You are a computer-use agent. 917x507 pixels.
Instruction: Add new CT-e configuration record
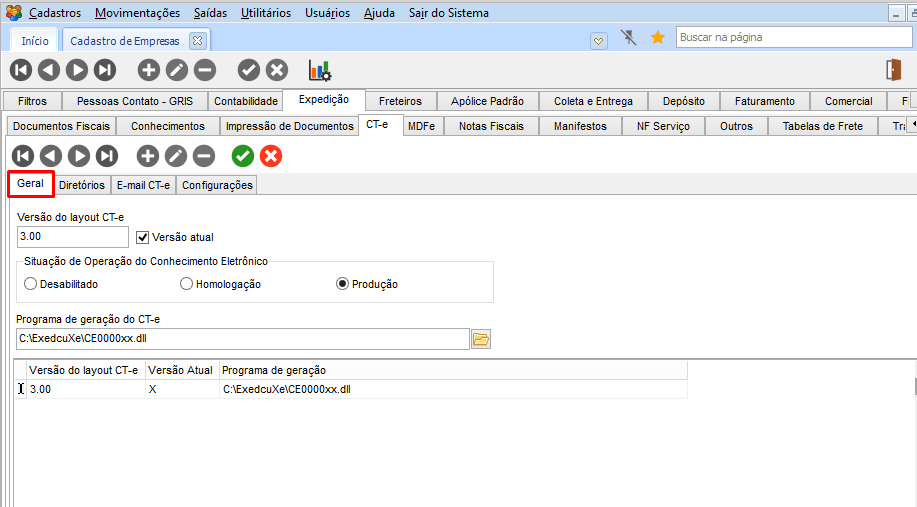point(147,156)
